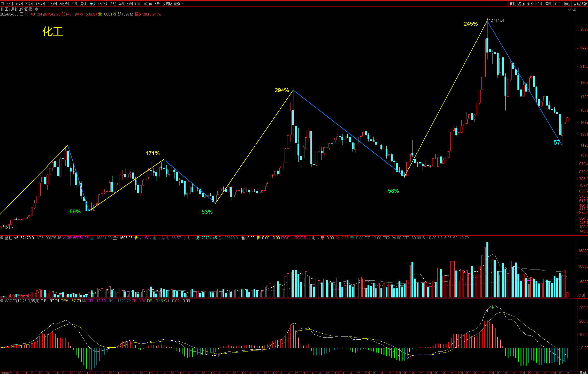Add to watchlist via +自选
The height and width of the screenshot is (374, 588).
576,4
